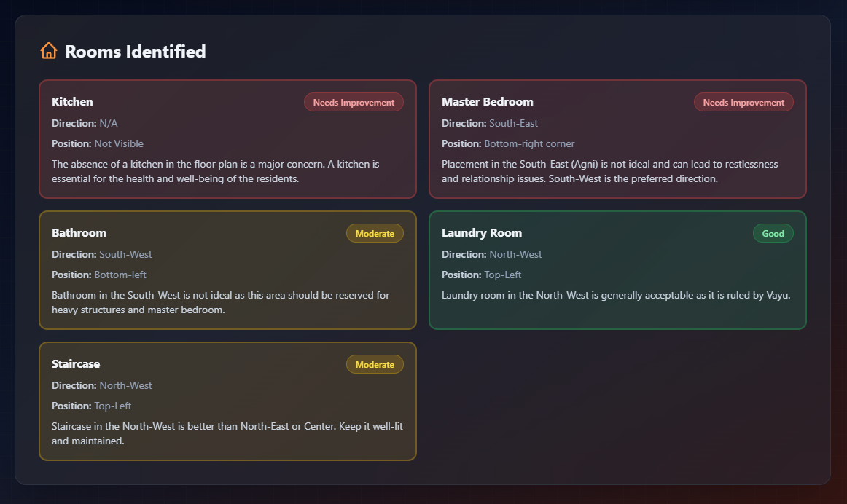
Task: Click the 'Needs Improvement' badge on Master Bedroom
Action: (743, 102)
